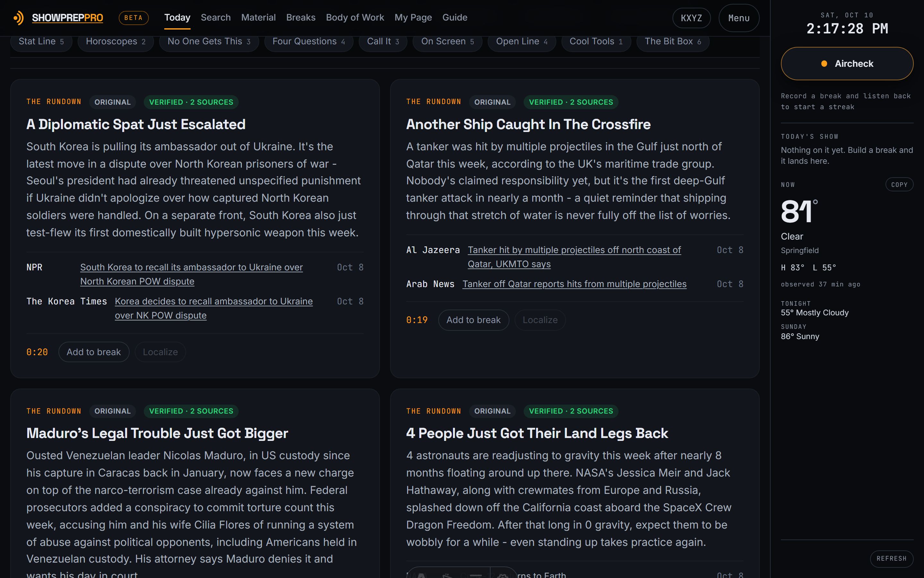This screenshot has height=578, width=924.
Task: Click headline 'Another Ship Caught In The Crossfire'
Action: pos(528,124)
